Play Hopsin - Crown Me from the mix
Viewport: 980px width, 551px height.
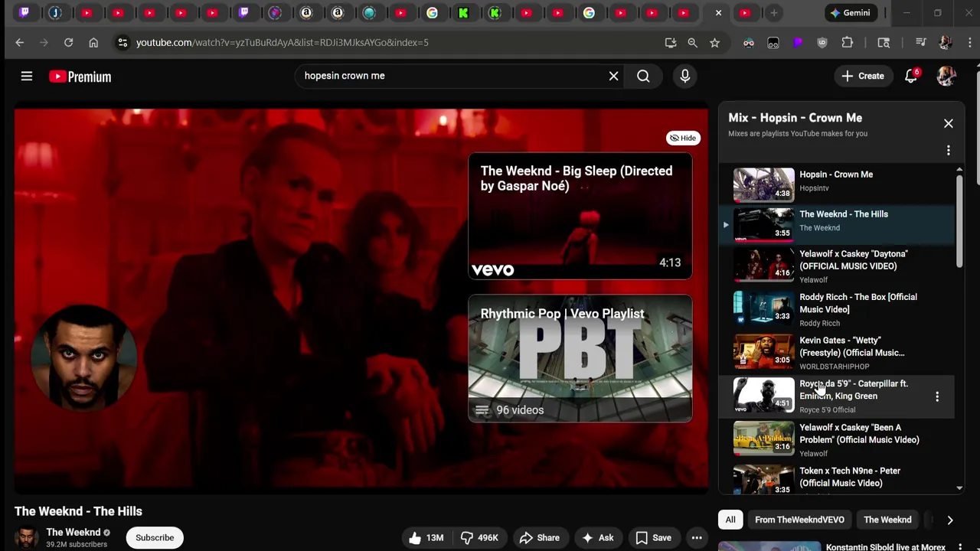838,184
